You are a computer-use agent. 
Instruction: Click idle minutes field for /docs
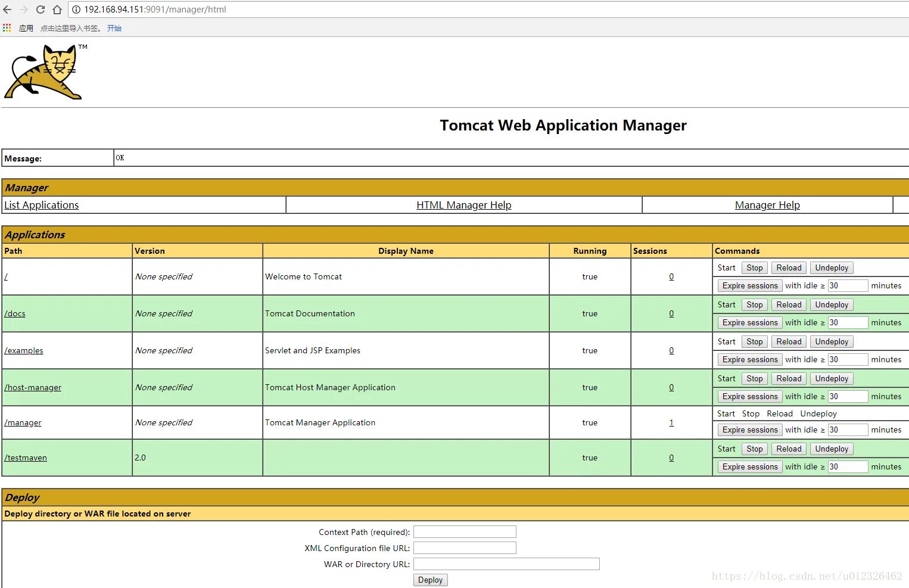(848, 323)
